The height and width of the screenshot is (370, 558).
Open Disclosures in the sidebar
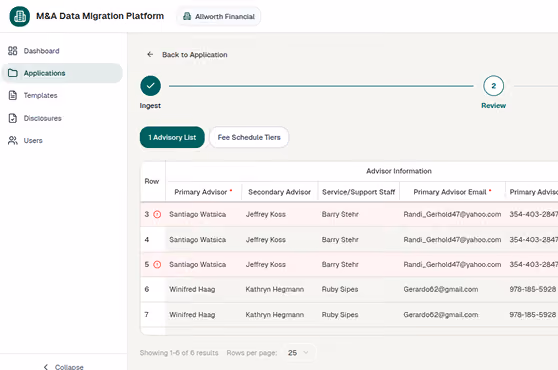(x=42, y=118)
